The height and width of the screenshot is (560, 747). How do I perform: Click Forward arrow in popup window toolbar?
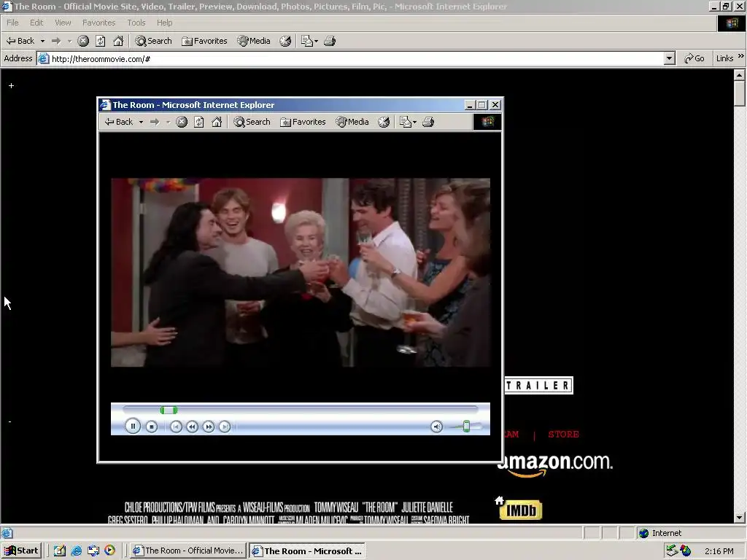(x=155, y=122)
